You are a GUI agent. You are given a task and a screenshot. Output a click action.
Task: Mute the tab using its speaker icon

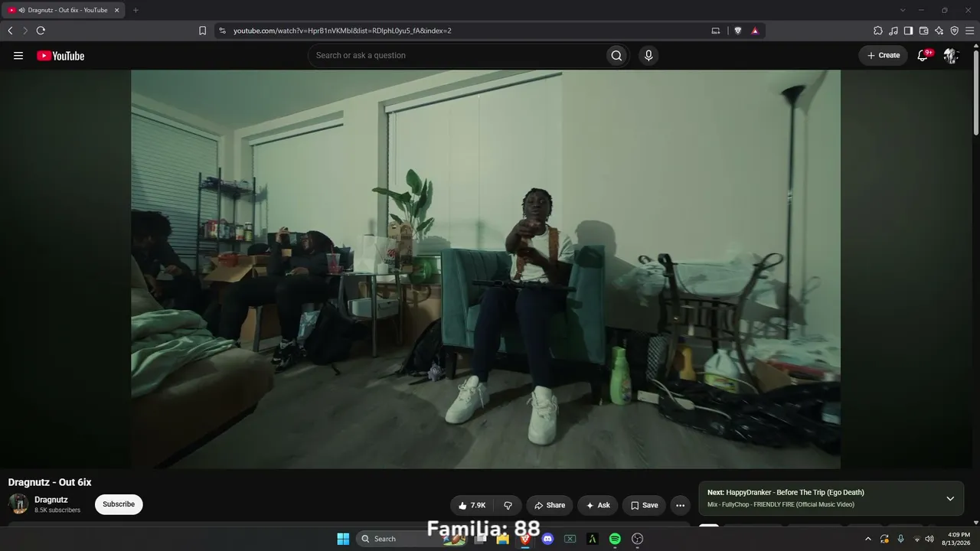[21, 10]
